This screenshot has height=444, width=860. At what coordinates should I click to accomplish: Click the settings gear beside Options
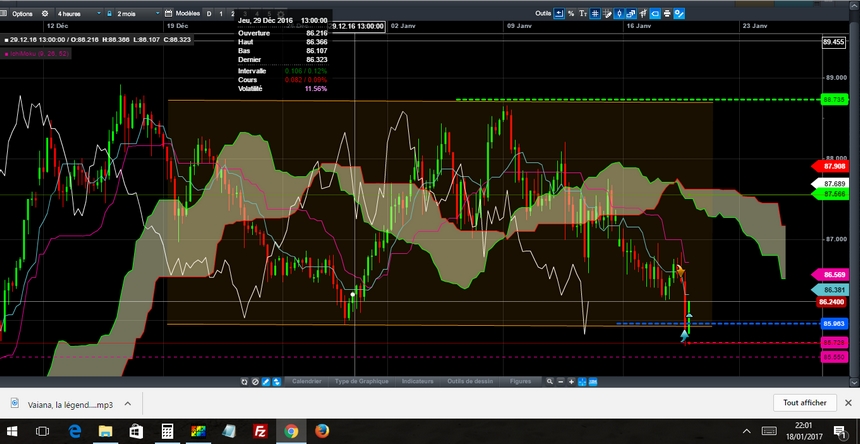point(46,14)
